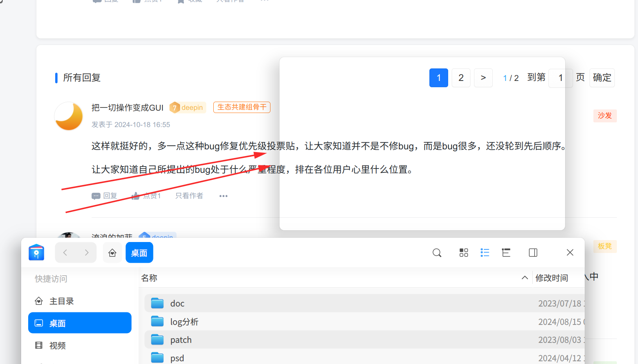The width and height of the screenshot is (638, 364).
Task: Select the log分析 folder row
Action: pos(364,321)
